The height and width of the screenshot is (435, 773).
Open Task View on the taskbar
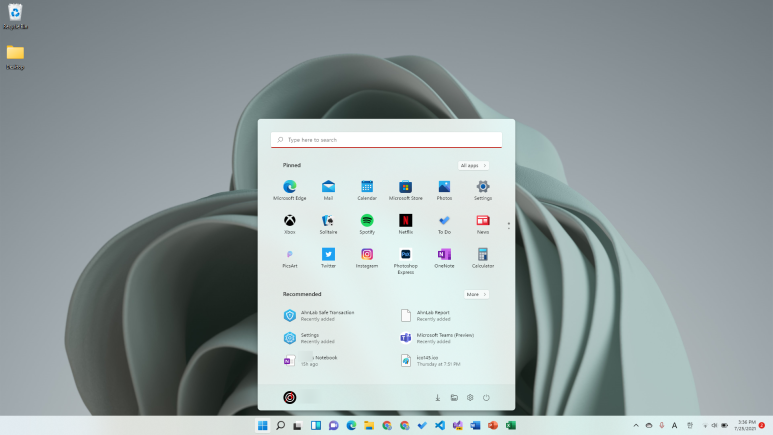298,425
